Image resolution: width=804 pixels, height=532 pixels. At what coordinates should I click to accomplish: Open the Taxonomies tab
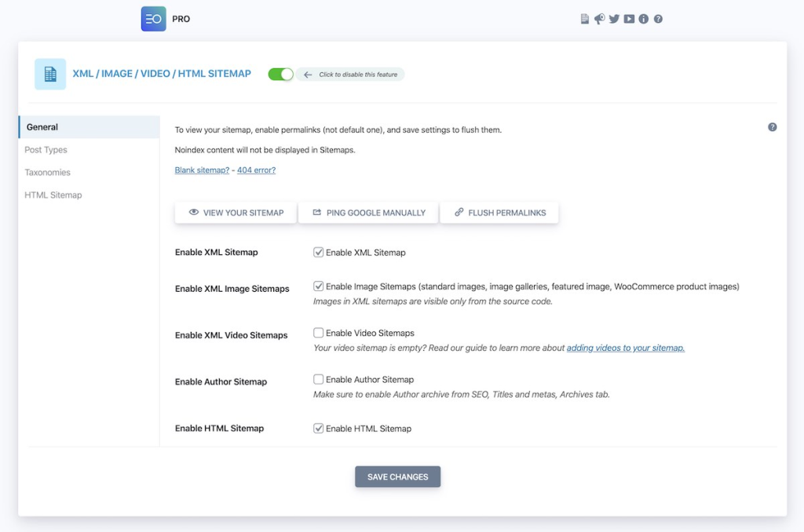[x=47, y=172]
